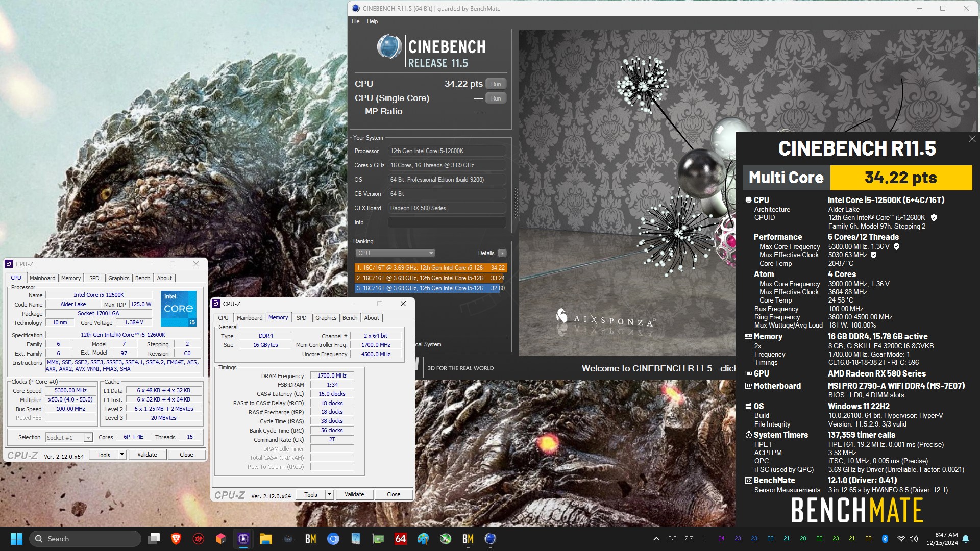Click Close in the right CPU-Z Memory window
The width and height of the screenshot is (980, 551).
coord(394,494)
